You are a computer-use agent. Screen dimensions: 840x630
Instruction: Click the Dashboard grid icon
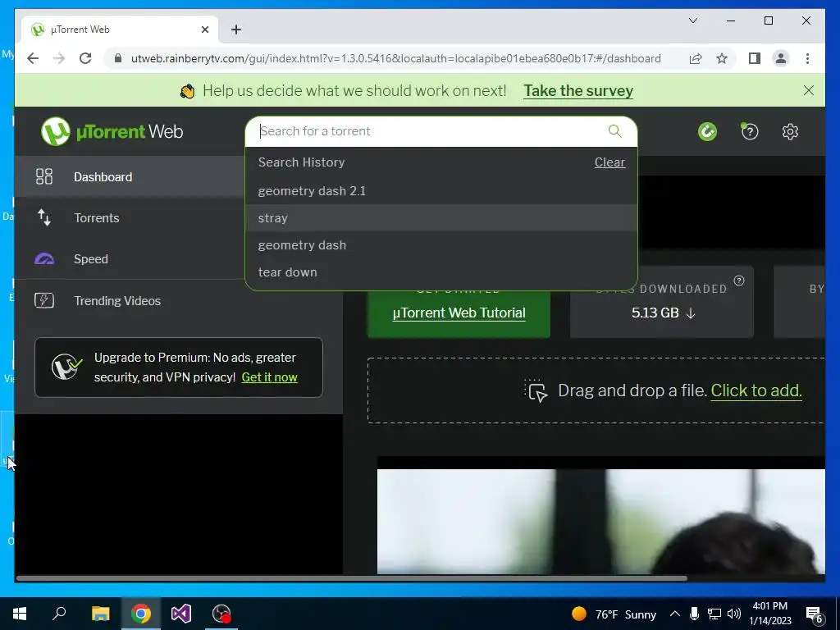44,177
